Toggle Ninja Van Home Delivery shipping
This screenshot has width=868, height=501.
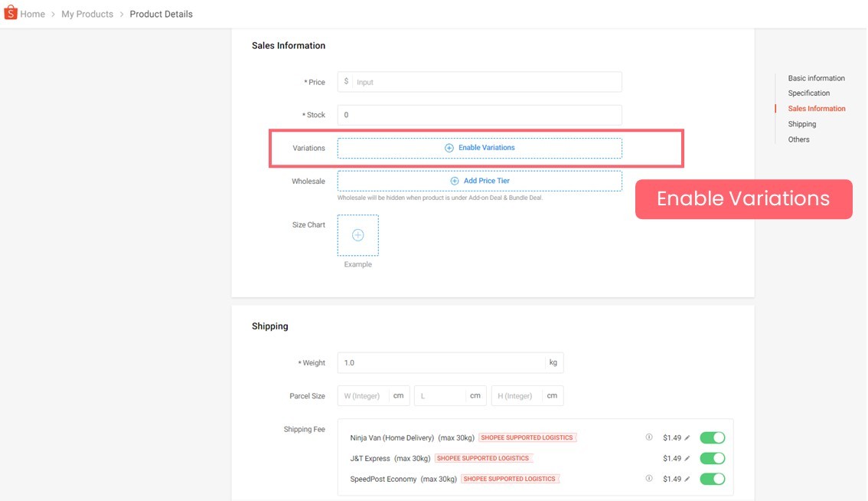coord(713,438)
